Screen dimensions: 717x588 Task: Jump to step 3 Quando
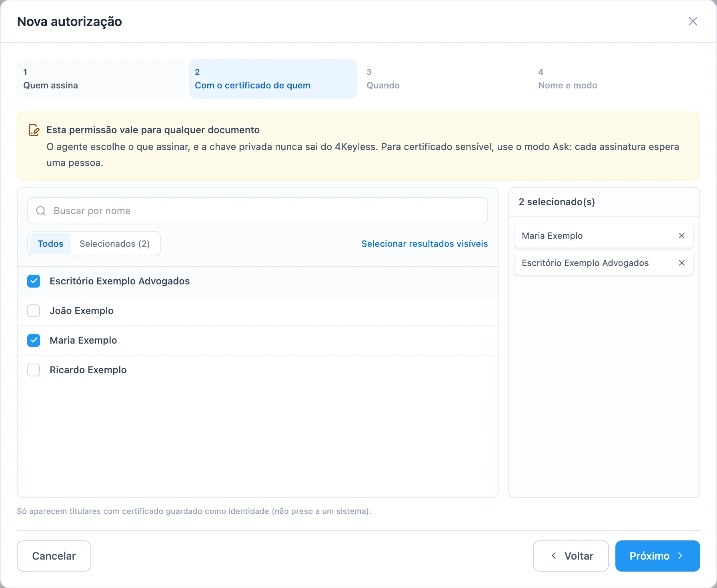tap(444, 79)
